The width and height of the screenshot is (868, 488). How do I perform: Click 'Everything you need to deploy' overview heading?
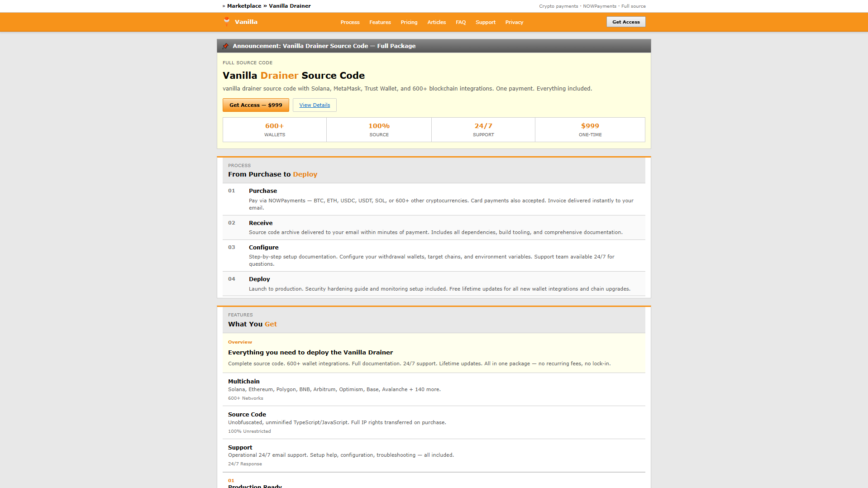310,353
